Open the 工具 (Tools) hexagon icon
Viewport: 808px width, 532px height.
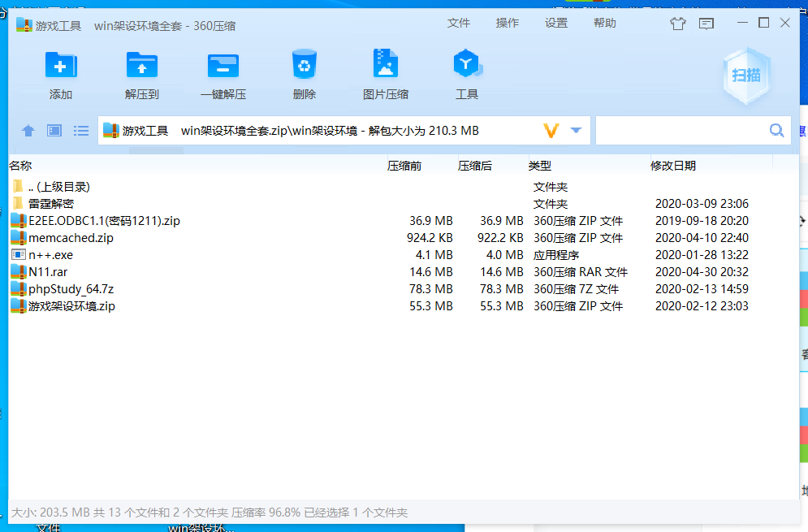(x=467, y=63)
